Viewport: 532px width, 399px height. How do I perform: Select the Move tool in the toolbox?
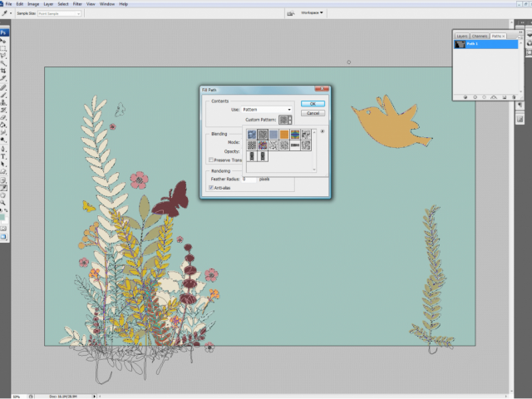pos(4,40)
